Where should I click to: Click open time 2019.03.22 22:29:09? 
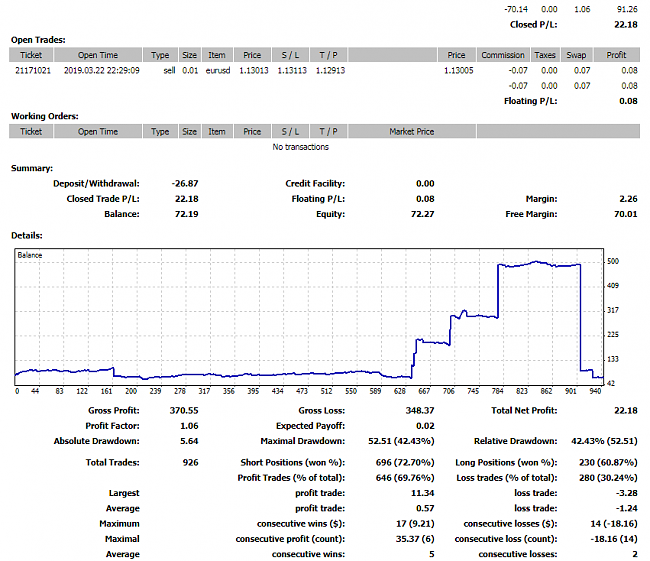click(102, 70)
